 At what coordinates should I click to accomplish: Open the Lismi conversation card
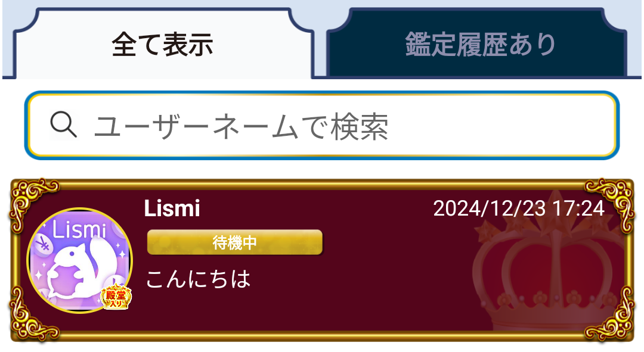click(x=322, y=260)
